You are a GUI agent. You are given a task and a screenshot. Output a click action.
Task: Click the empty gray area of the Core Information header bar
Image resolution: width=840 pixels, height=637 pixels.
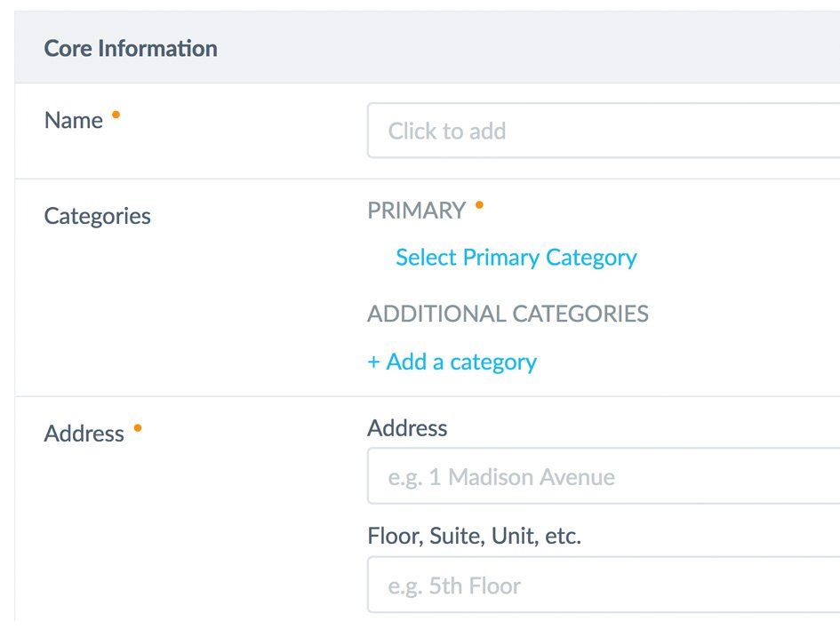(x=533, y=48)
